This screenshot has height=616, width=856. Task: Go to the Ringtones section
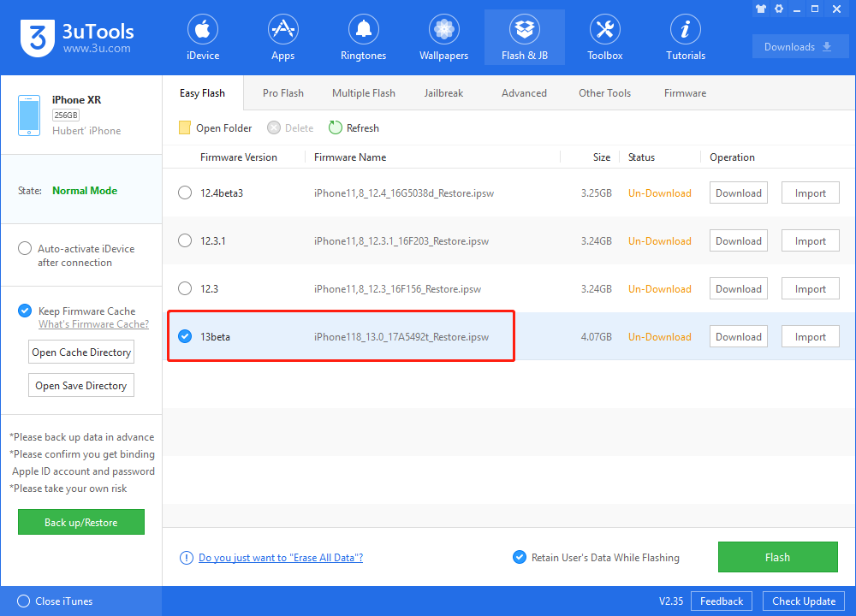click(x=363, y=38)
